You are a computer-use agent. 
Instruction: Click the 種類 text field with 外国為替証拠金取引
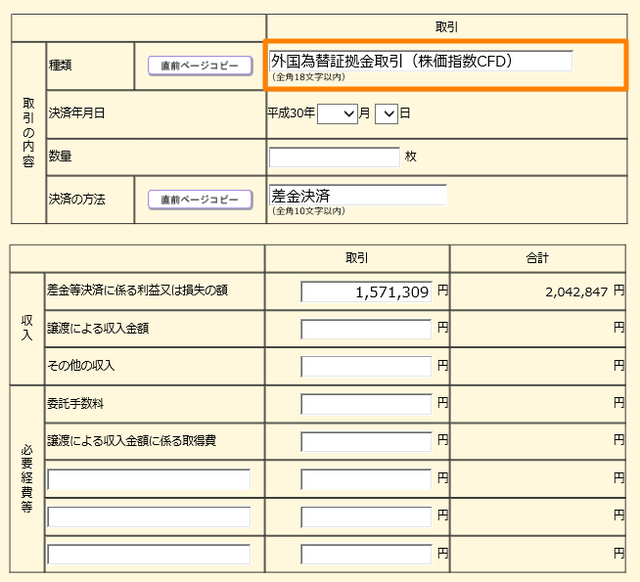point(421,61)
